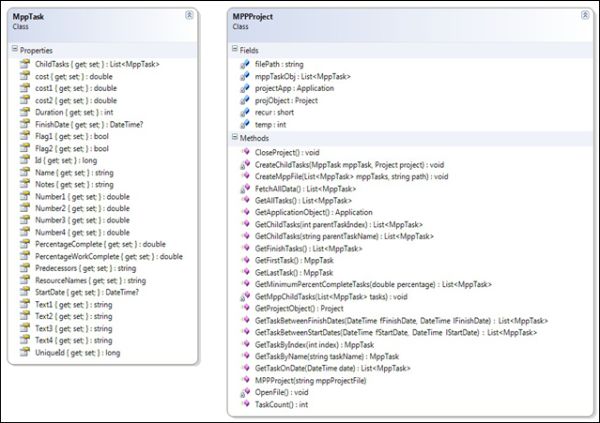Collapse the Properties section of MppTask
This screenshot has height=423, width=600.
(x=14, y=49)
